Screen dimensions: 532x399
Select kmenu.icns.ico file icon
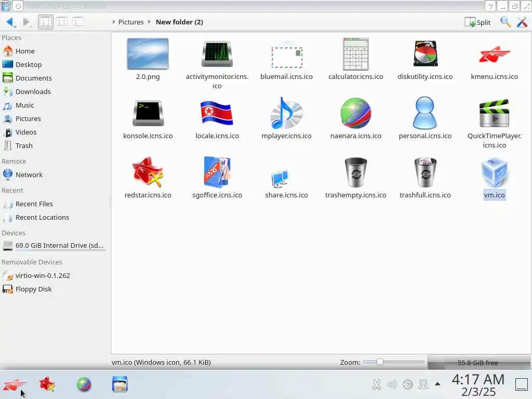[495, 54]
